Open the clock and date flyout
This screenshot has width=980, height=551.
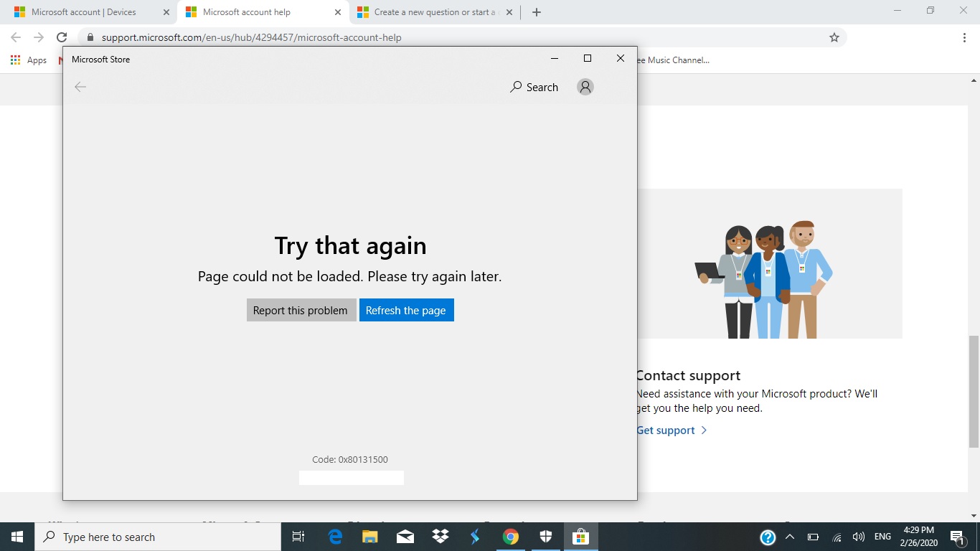click(920, 537)
